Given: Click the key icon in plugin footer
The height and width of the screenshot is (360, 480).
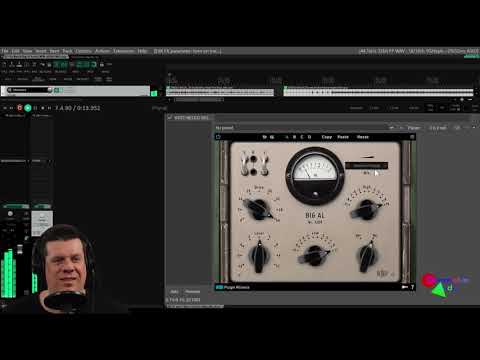Looking at the screenshot, I should [x=405, y=287].
